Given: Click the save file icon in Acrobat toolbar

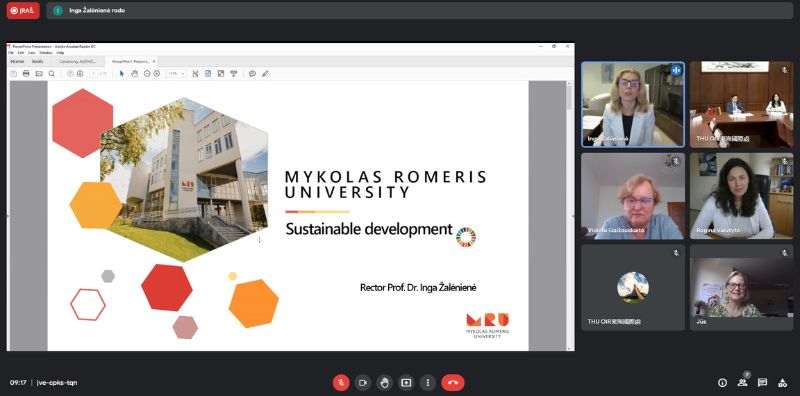Looking at the screenshot, I should (14, 73).
